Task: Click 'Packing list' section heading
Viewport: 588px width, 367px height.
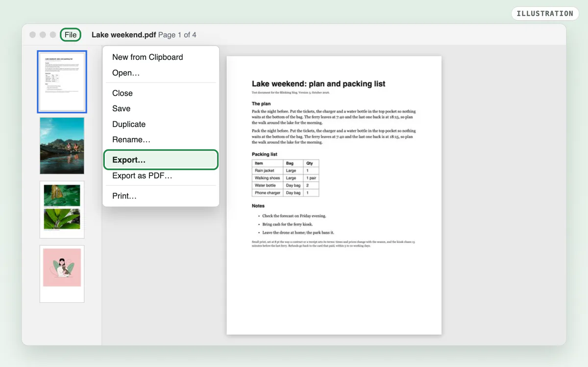Action: coord(265,154)
